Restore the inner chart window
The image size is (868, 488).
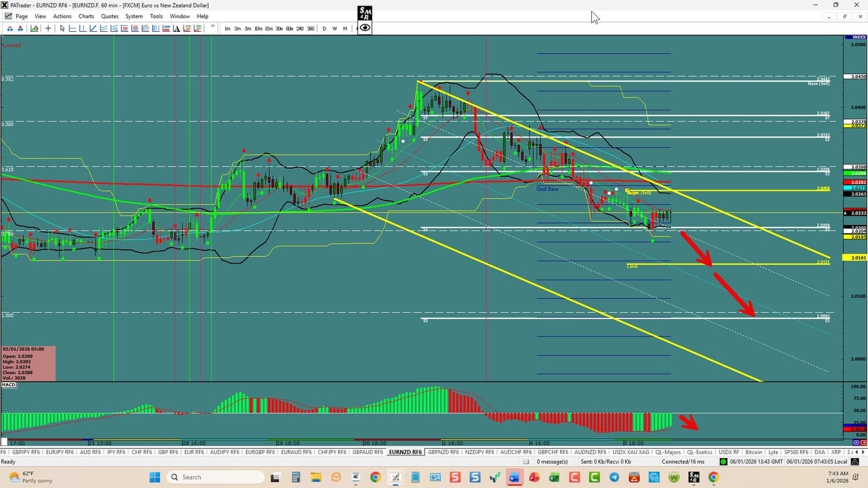click(844, 16)
